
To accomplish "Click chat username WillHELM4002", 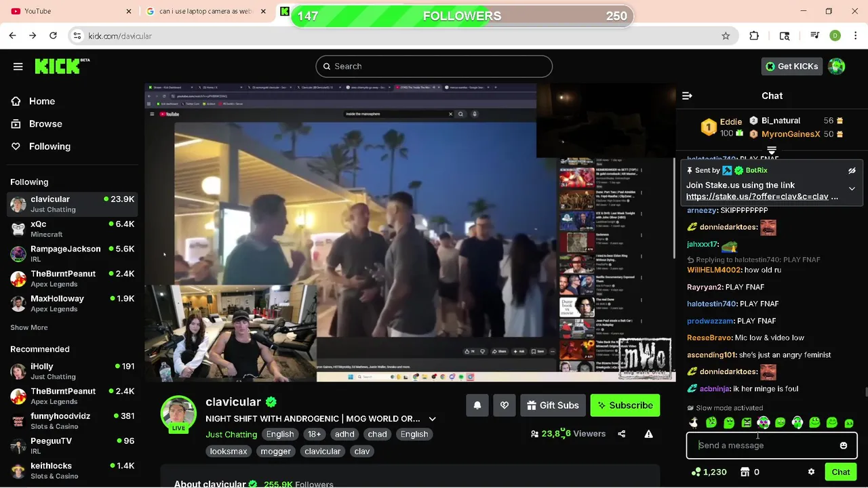I will 714,270.
